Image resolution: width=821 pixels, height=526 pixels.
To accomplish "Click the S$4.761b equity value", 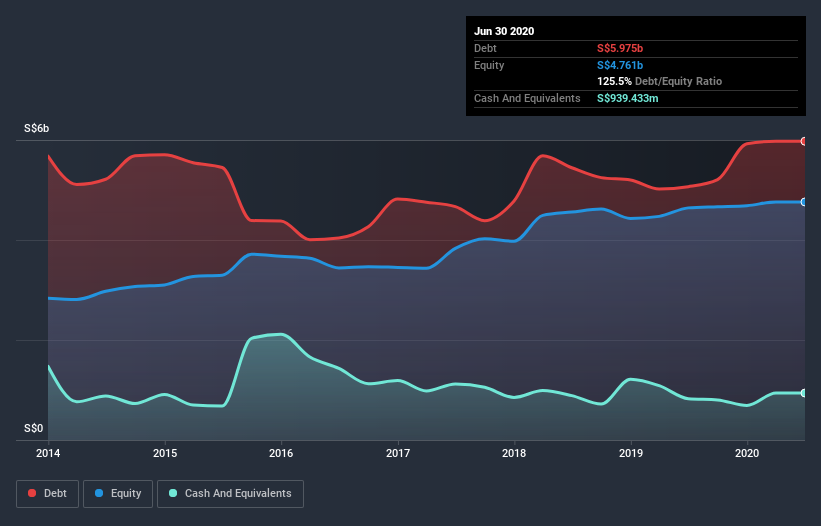I will click(x=620, y=65).
